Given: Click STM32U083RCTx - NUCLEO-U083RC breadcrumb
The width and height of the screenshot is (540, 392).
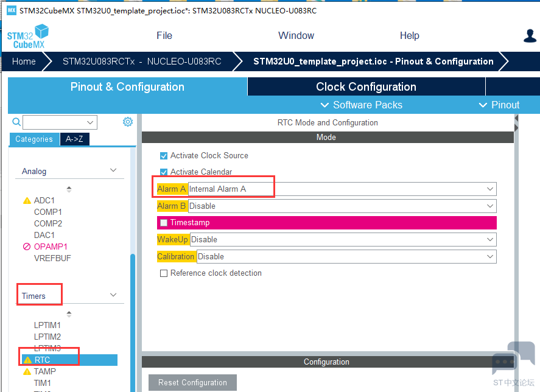Looking at the screenshot, I should [142, 61].
